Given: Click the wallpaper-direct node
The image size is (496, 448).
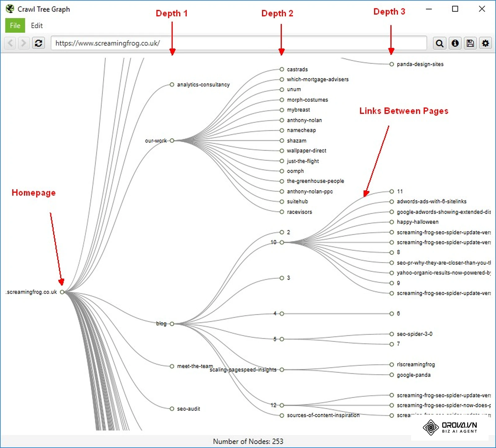Looking at the screenshot, I should point(282,151).
